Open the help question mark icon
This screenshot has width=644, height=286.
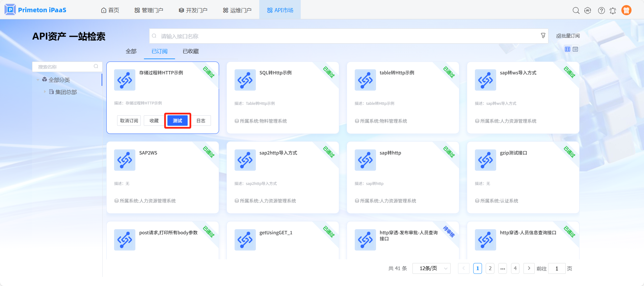coord(601,10)
